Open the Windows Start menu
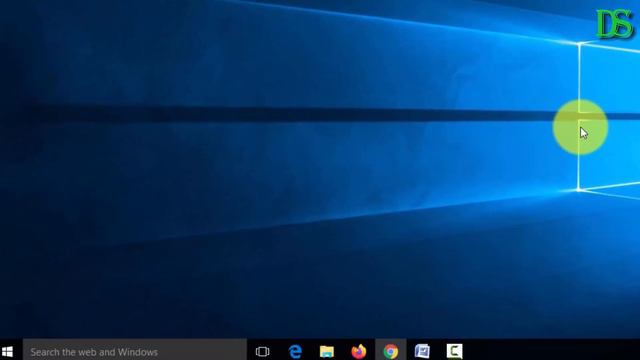Viewport: 640px width, 360px height. tap(7, 351)
